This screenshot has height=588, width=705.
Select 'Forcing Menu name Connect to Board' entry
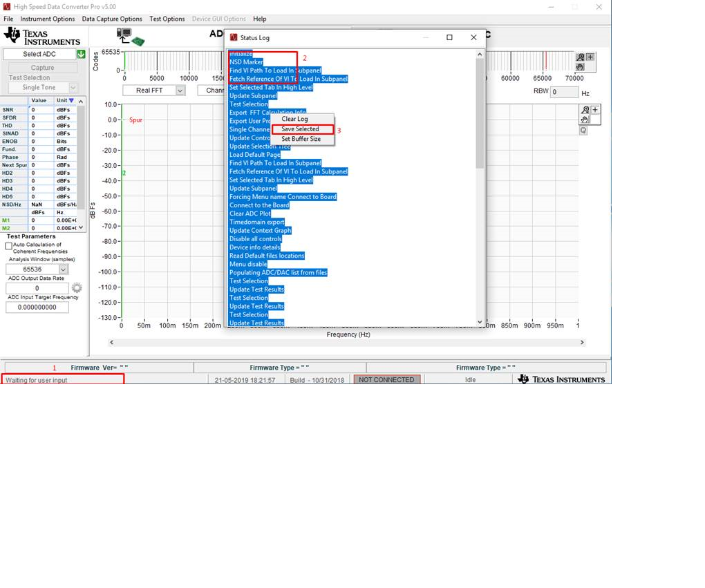[283, 197]
